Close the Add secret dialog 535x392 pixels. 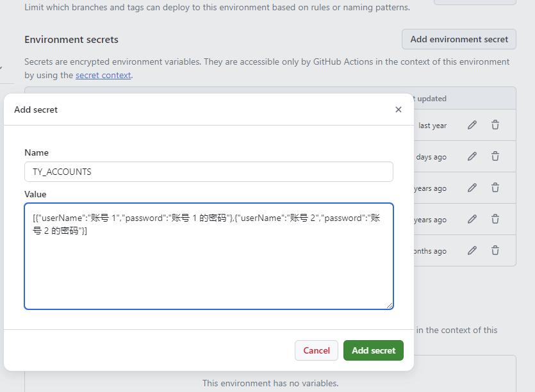coord(399,110)
